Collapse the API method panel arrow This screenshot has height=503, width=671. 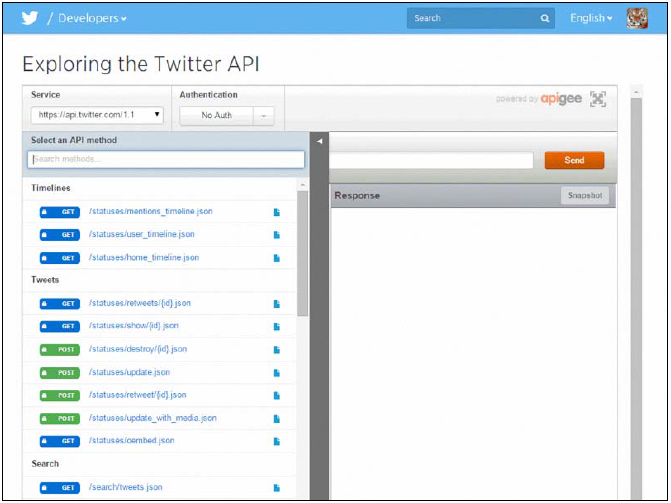(x=320, y=141)
